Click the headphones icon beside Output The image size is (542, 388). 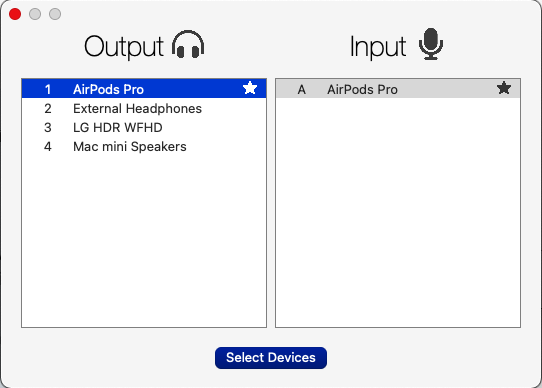coord(188,44)
